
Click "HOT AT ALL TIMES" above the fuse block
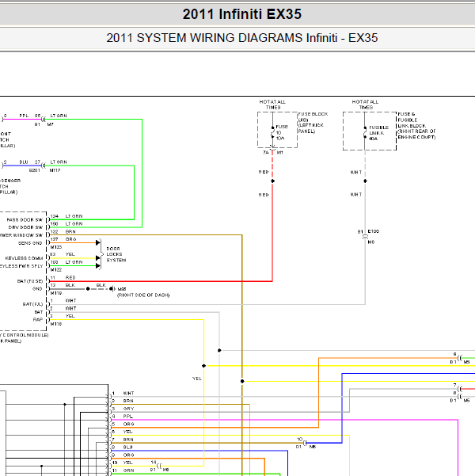(272, 105)
